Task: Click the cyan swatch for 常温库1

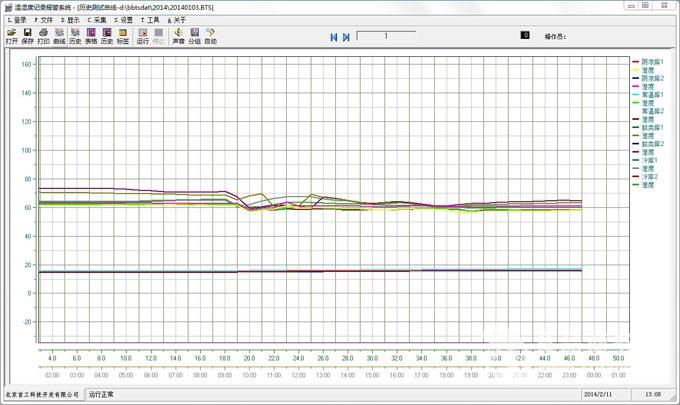Action: 636,95
